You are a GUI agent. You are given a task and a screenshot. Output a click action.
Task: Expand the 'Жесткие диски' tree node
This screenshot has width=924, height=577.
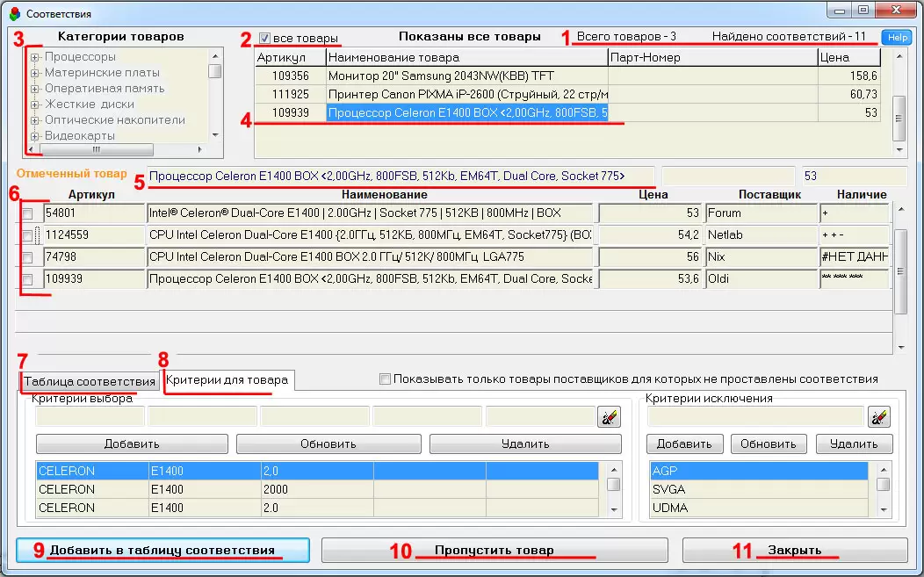click(35, 105)
